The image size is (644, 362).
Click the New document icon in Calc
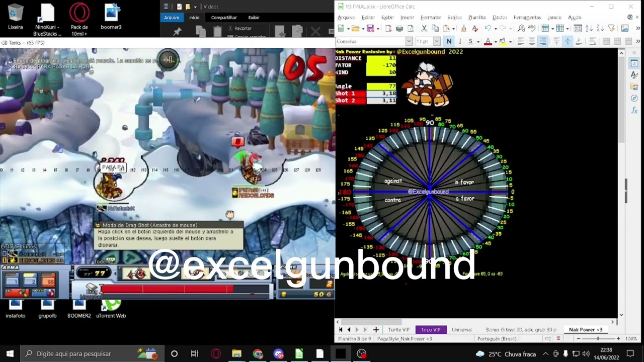coord(341,29)
